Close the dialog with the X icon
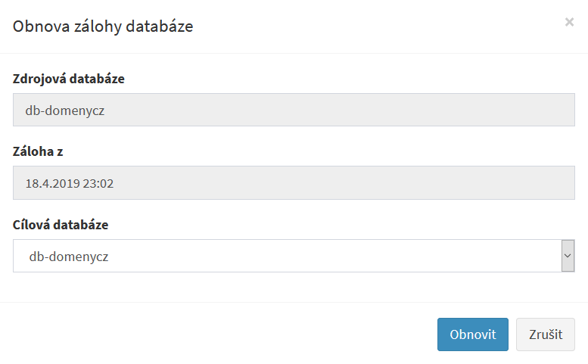Screen dimensions: 588x364 [x=569, y=22]
